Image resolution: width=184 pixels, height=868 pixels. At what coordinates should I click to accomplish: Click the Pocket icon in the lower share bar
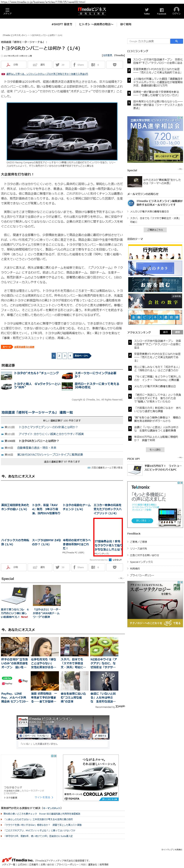tap(114, 567)
